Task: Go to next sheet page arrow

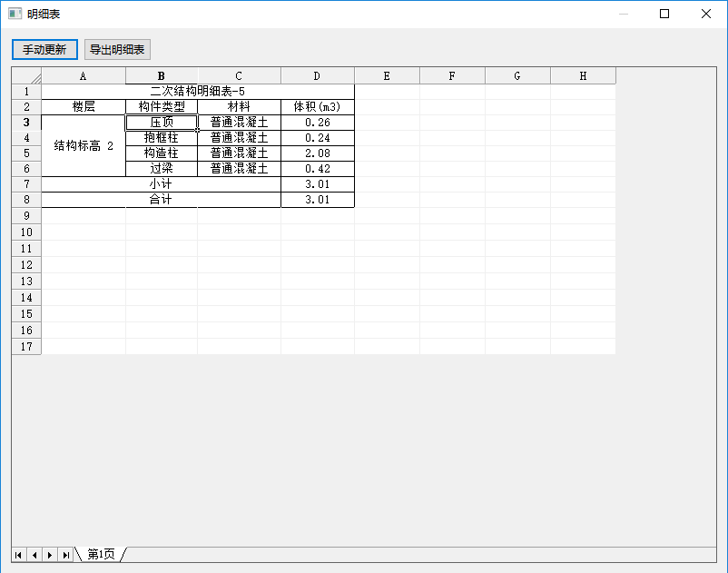Action: pyautogui.click(x=50, y=555)
